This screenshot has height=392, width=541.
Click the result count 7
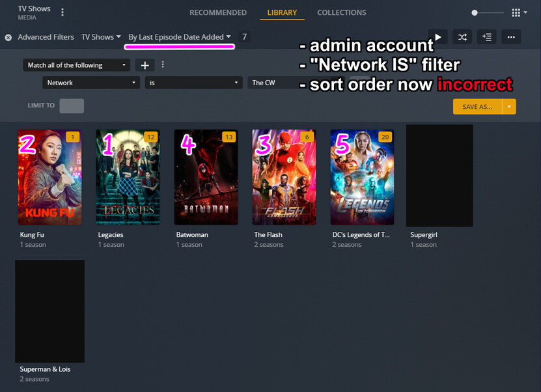click(244, 37)
